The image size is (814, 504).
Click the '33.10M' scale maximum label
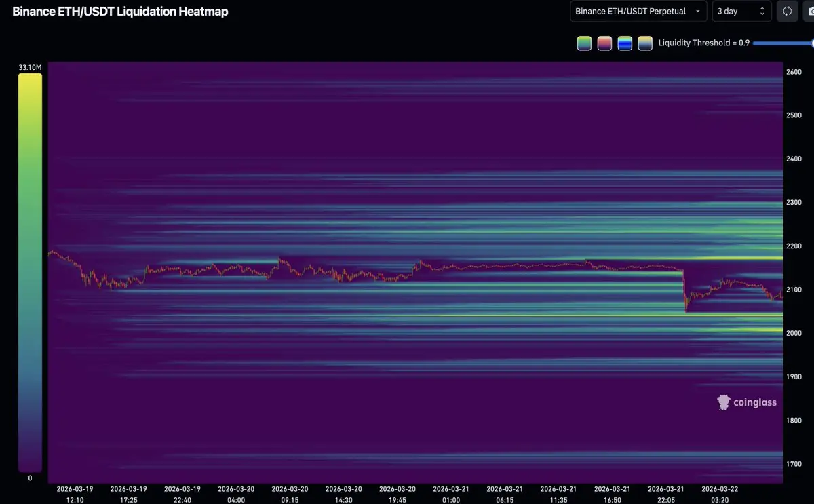(x=30, y=67)
